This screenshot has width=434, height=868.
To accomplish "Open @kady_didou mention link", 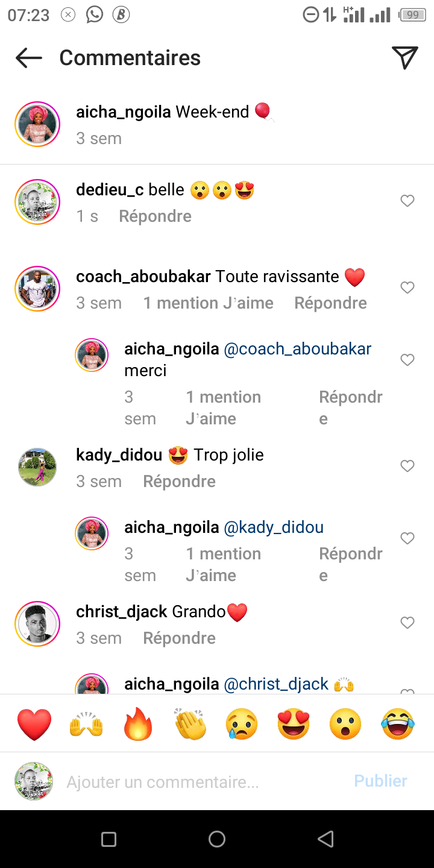I will click(x=274, y=527).
